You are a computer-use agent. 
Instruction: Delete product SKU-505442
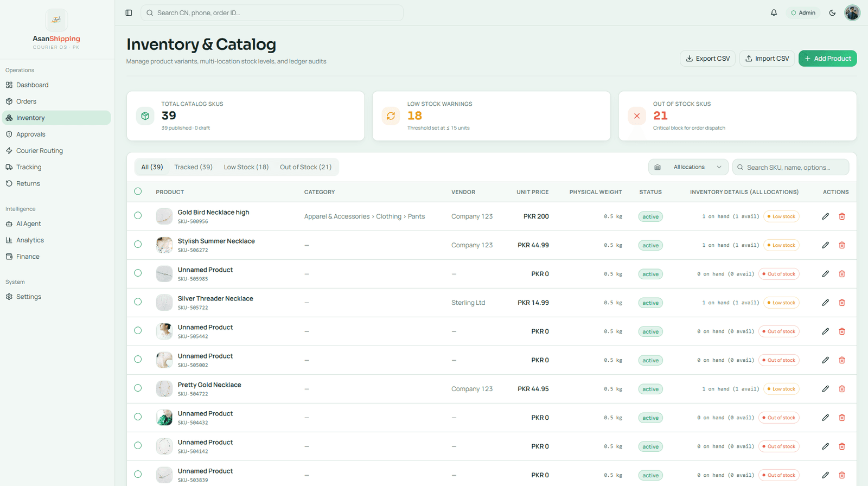tap(842, 331)
